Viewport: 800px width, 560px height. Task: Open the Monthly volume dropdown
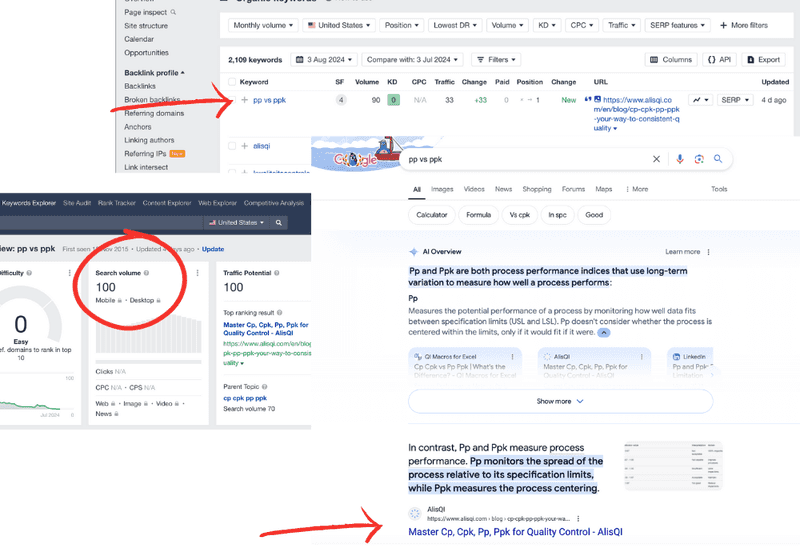pos(263,25)
